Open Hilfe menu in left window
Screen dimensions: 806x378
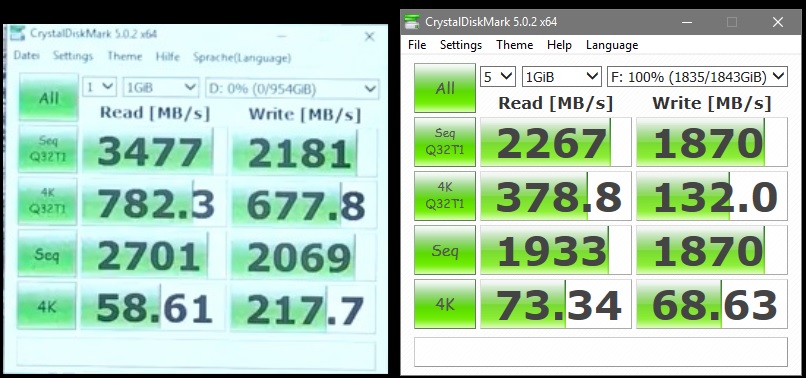coord(168,57)
